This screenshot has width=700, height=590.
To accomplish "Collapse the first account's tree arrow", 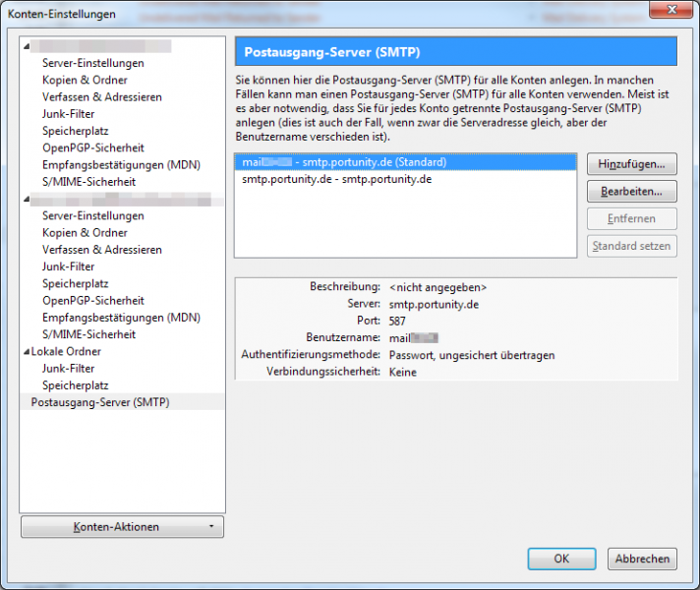I will pos(26,46).
